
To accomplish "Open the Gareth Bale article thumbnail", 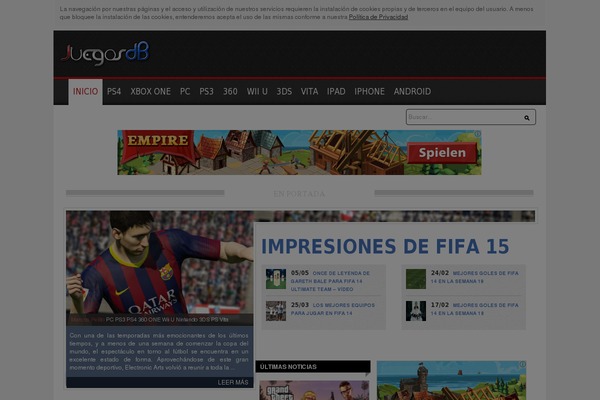I will (x=275, y=279).
